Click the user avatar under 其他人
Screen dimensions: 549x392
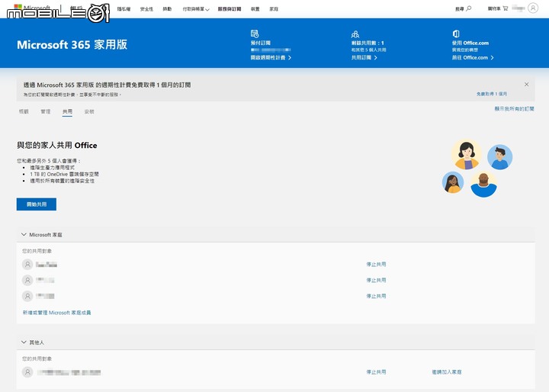(x=27, y=372)
